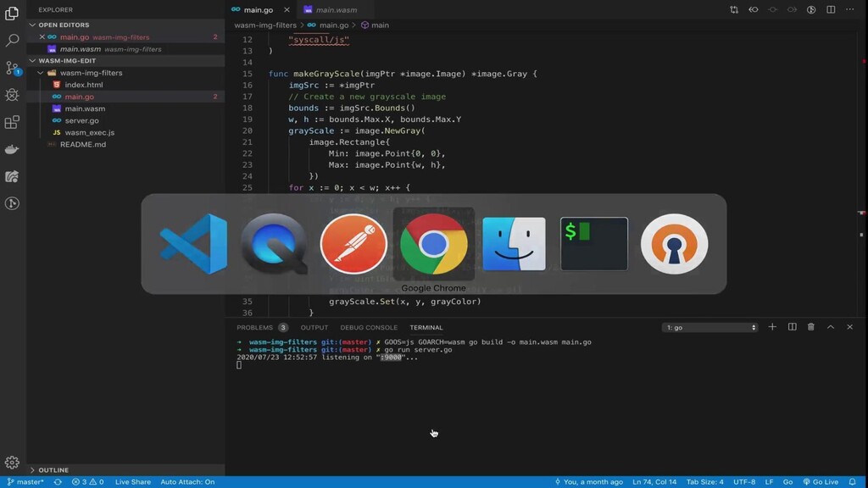The height and width of the screenshot is (488, 868).
Task: Split the terminal panel
Action: [792, 327]
